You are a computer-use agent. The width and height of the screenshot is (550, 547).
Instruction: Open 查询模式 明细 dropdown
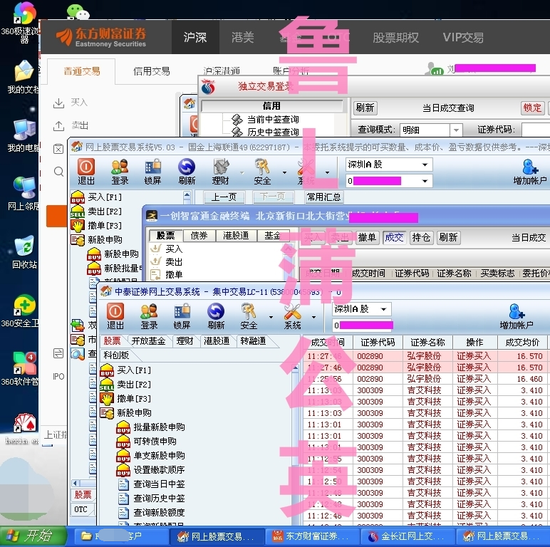456,130
